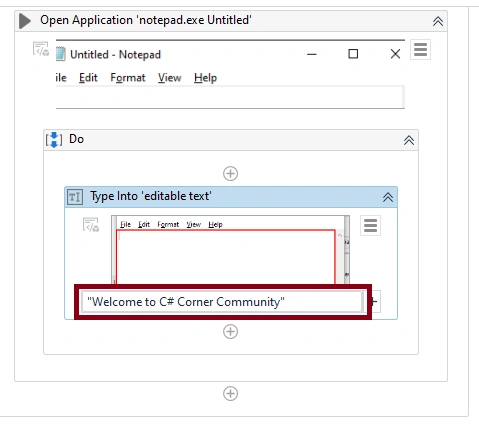Click Edit in the small Type Into screenshot
479x425 pixels.
coord(144,224)
